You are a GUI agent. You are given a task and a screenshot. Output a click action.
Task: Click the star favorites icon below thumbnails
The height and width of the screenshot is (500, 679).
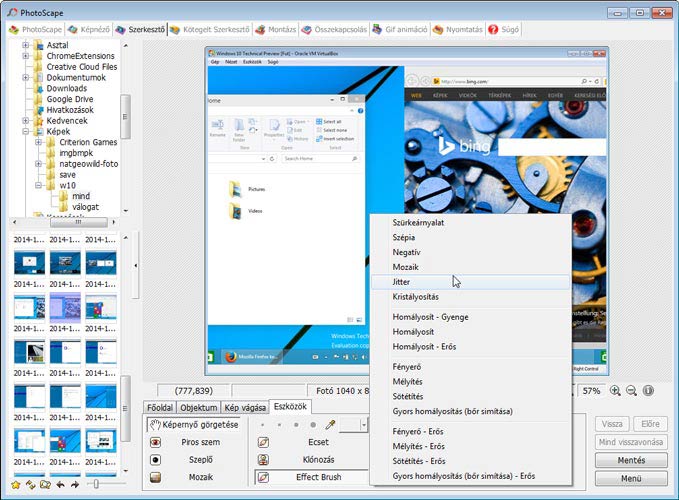[13, 484]
